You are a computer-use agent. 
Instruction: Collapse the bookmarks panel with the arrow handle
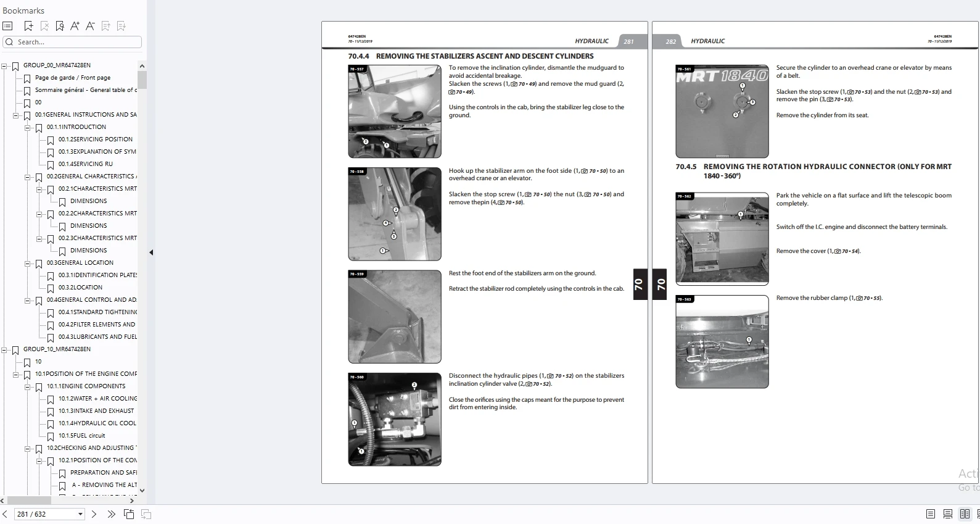click(151, 252)
